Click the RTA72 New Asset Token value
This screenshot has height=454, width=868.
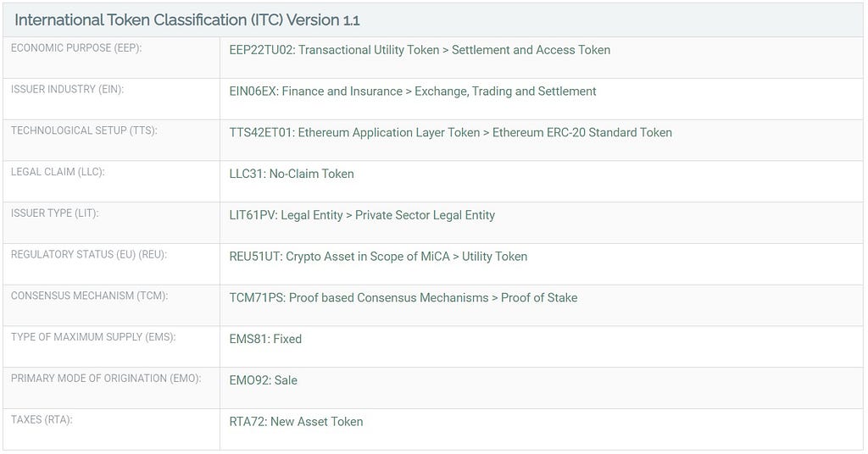tap(296, 421)
